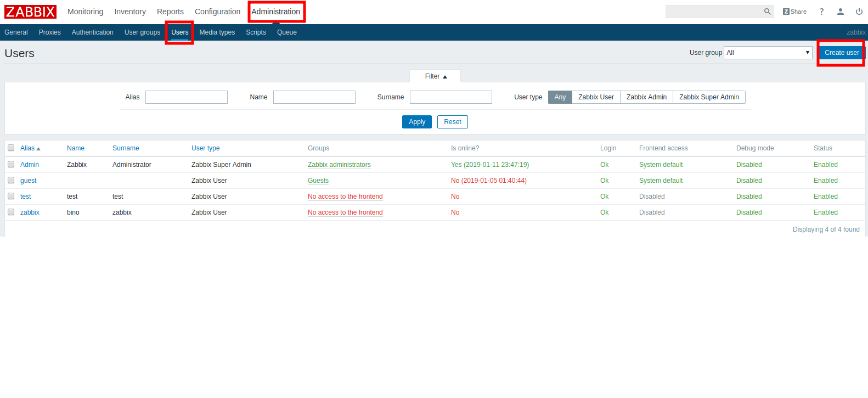868x398 pixels.
Task: Go to the Authentication submenu
Action: [x=93, y=32]
